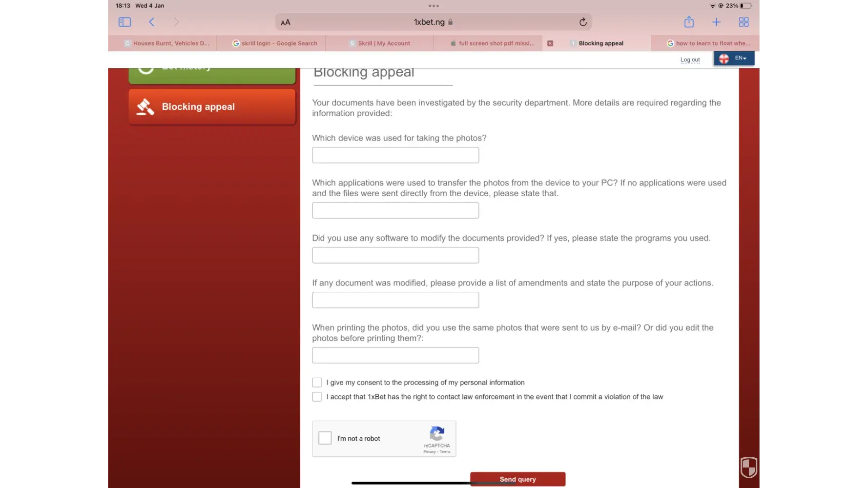The height and width of the screenshot is (488, 868).
Task: Focus the device used for photos field
Action: (395, 155)
